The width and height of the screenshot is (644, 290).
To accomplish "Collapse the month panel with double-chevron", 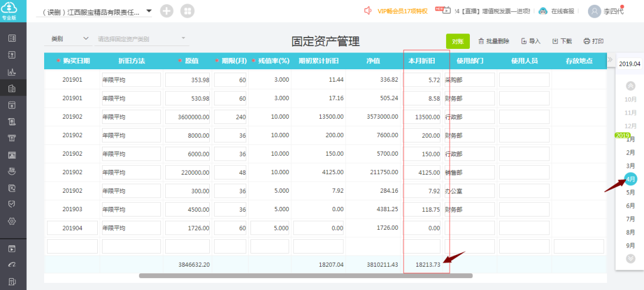I will [x=610, y=60].
